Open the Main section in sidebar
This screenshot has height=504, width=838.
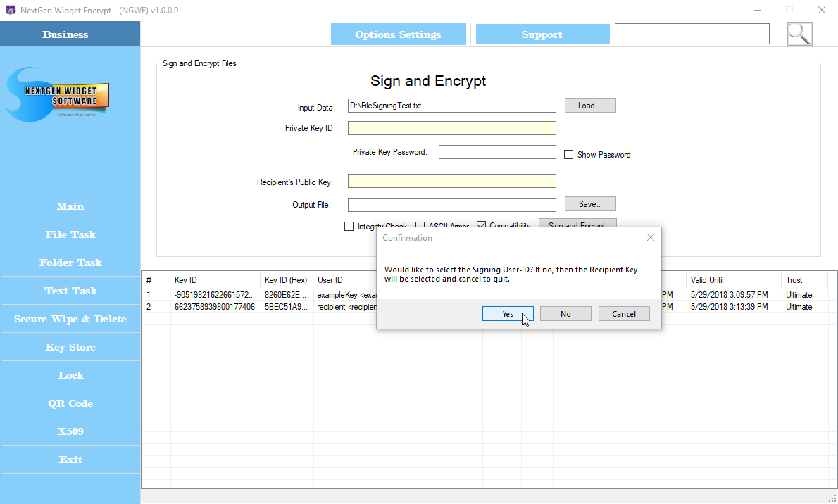click(x=70, y=206)
